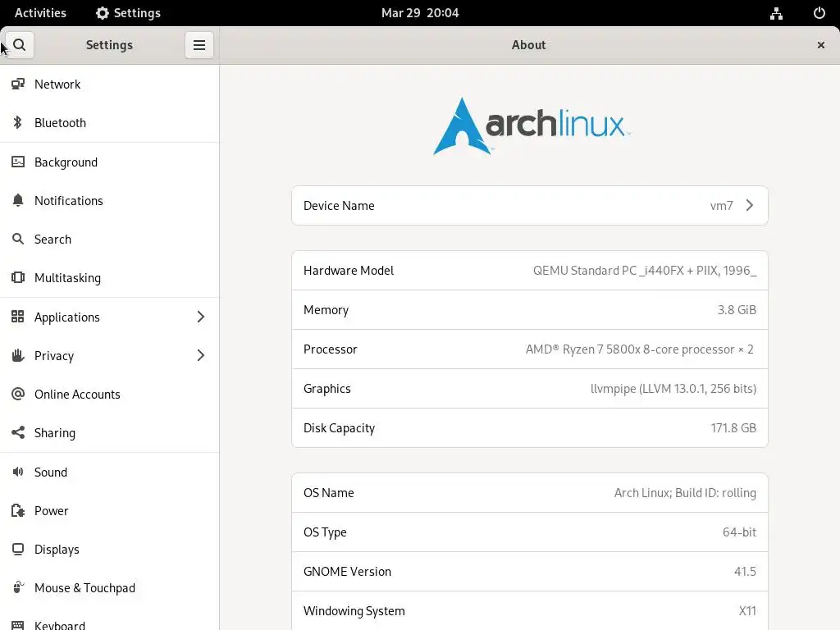Click the Sound speaker icon
Screen dimensions: 840x630
pos(18,472)
